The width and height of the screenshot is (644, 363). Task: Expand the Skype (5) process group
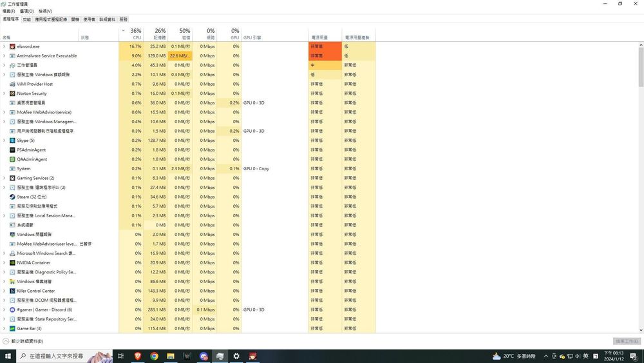click(x=5, y=141)
